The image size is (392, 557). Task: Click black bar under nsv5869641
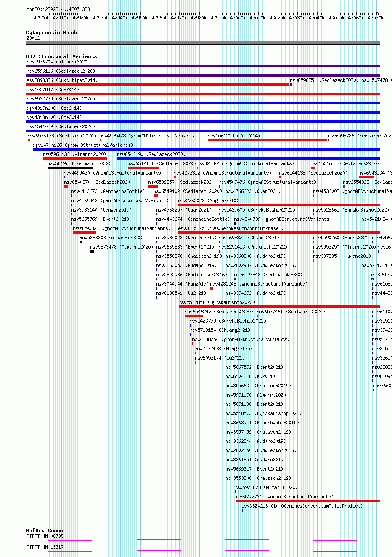point(70,168)
